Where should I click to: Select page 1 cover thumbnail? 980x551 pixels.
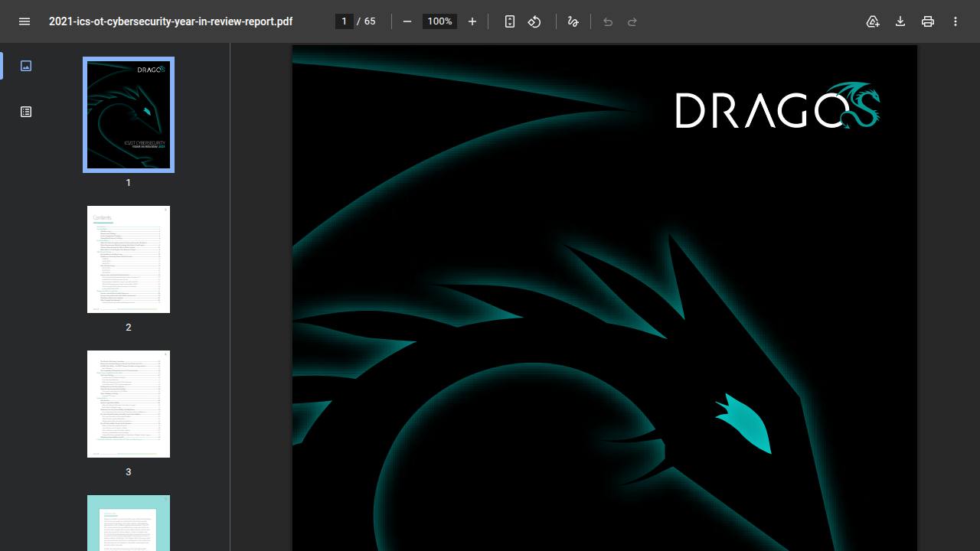click(x=129, y=115)
